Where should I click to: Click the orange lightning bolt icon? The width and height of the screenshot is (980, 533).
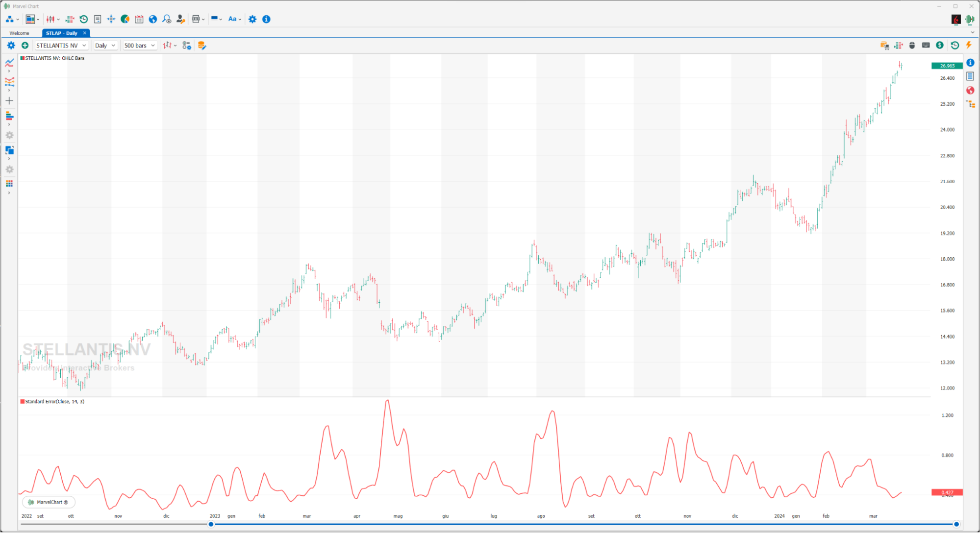pos(969,45)
